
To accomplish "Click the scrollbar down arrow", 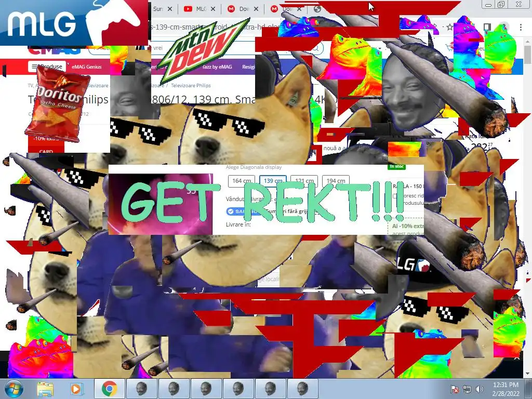I will [x=528, y=374].
